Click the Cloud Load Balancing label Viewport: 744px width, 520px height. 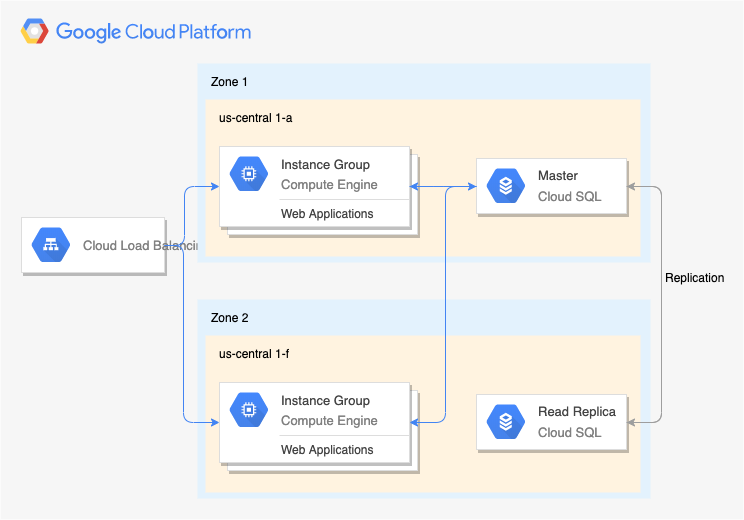point(140,245)
